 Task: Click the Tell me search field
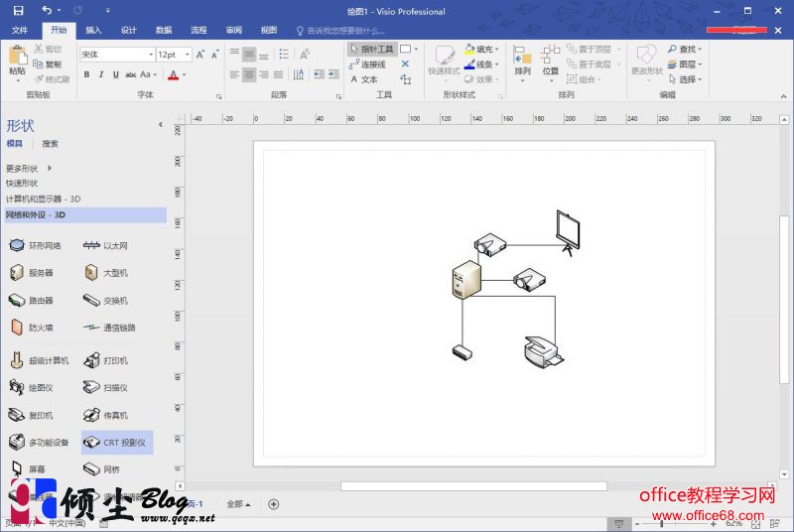click(x=340, y=31)
